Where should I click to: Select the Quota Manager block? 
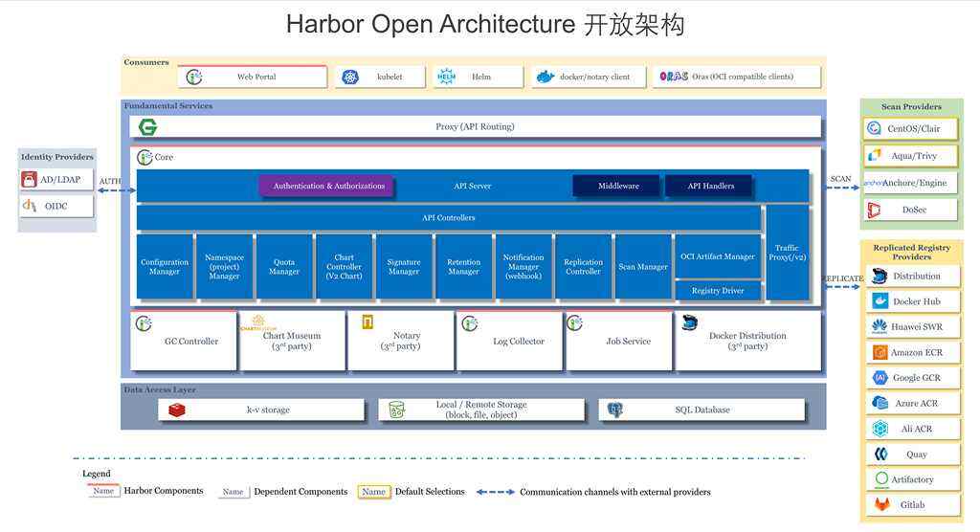284,267
